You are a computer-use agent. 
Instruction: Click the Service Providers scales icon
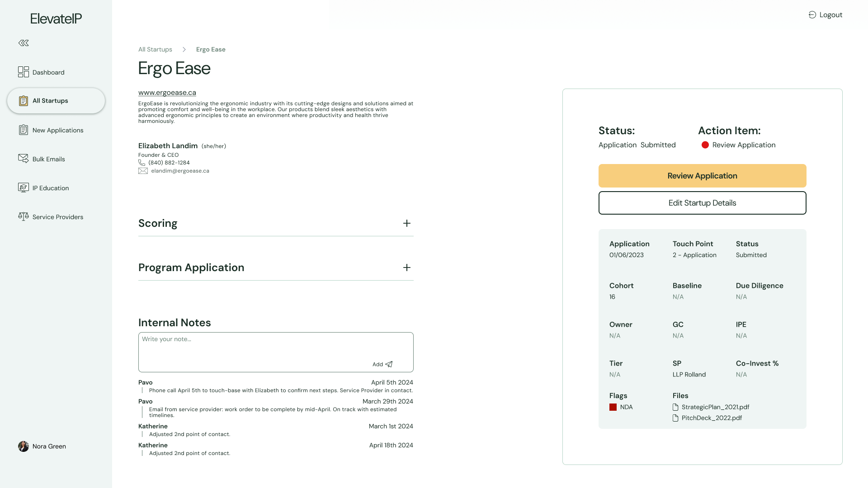[24, 216]
